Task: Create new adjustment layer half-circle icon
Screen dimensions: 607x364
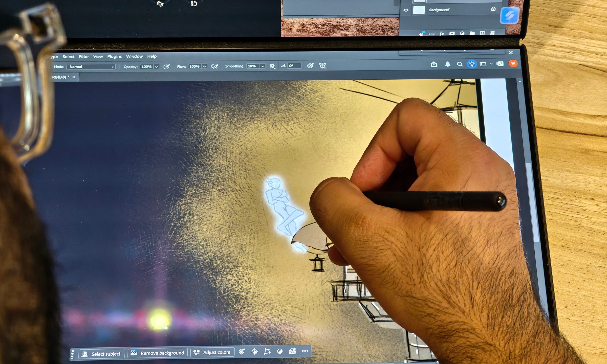Action: pos(462,33)
